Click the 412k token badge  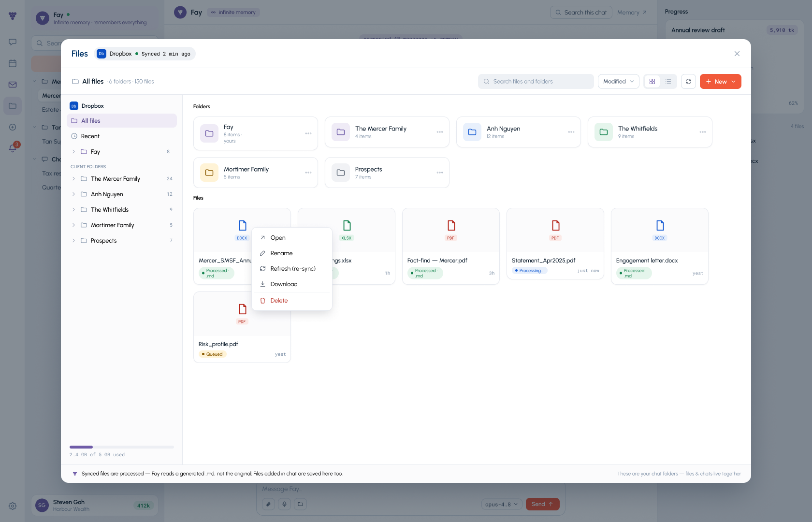(x=144, y=506)
